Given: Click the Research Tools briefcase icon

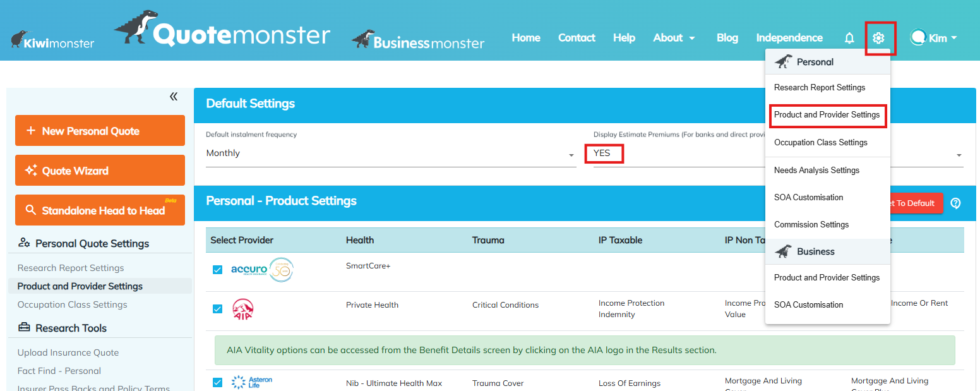Looking at the screenshot, I should point(25,328).
